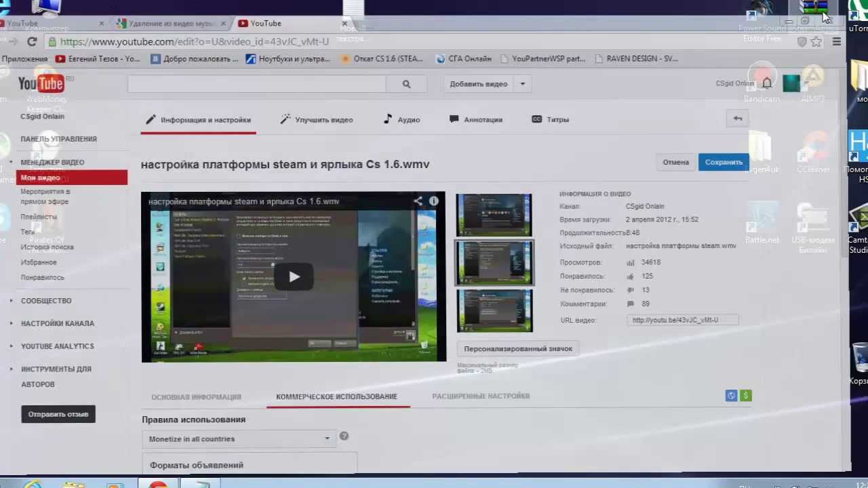Click the share icon in the video player
Screen dimensions: 868x488
pos(418,201)
